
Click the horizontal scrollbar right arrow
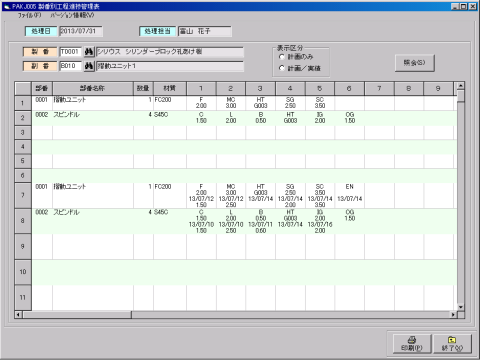(x=453, y=315)
